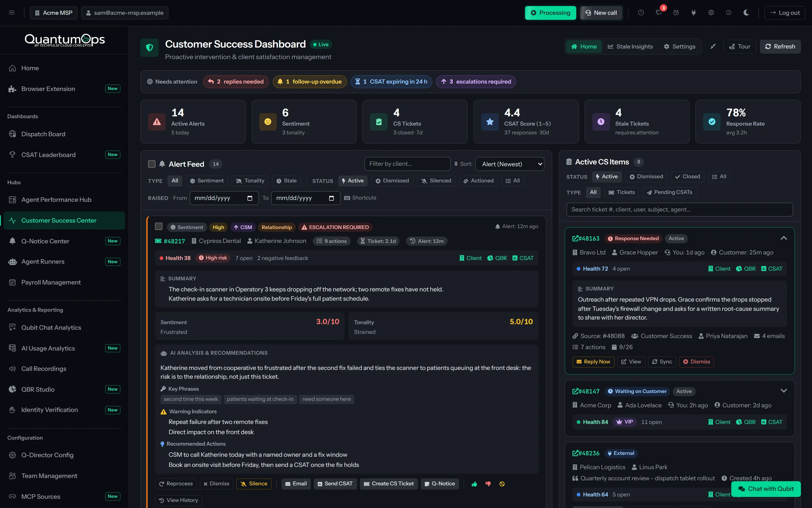The height and width of the screenshot is (508, 812).
Task: Open the Alert (Newest) sort dropdown
Action: [510, 164]
